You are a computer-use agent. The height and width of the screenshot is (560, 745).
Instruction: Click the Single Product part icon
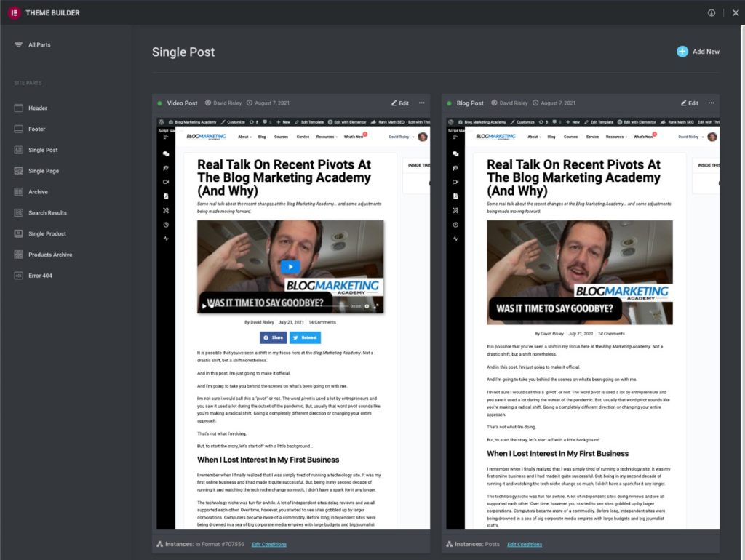click(x=18, y=233)
